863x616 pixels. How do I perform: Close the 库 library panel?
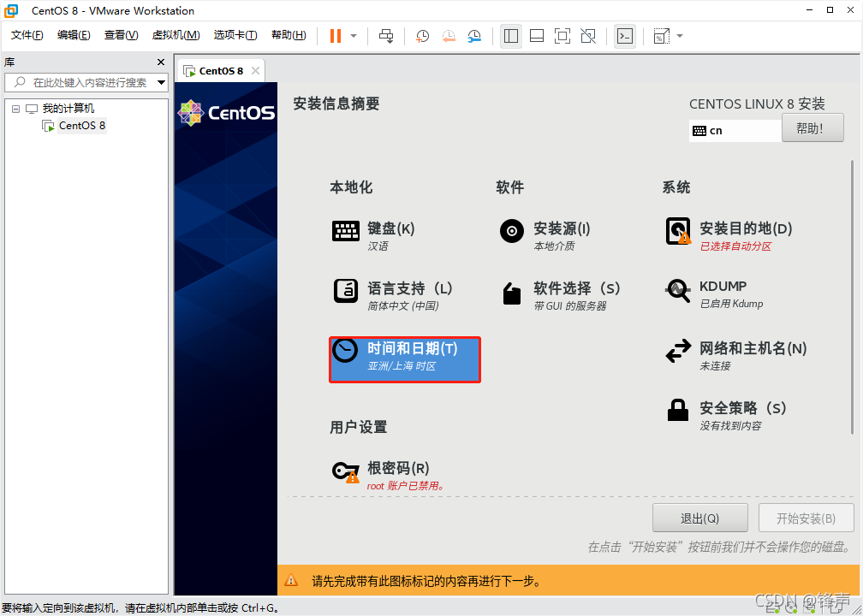click(x=161, y=62)
